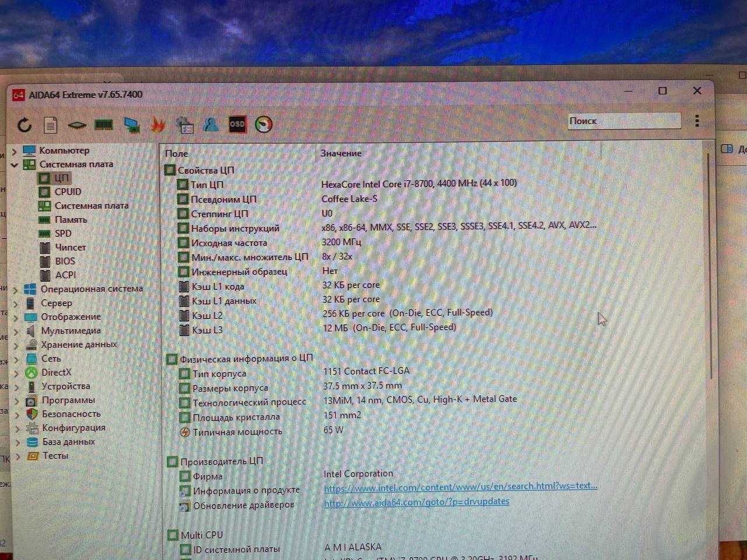Open the CPUID tree item
Image resolution: width=747 pixels, height=560 pixels.
pyautogui.click(x=68, y=192)
